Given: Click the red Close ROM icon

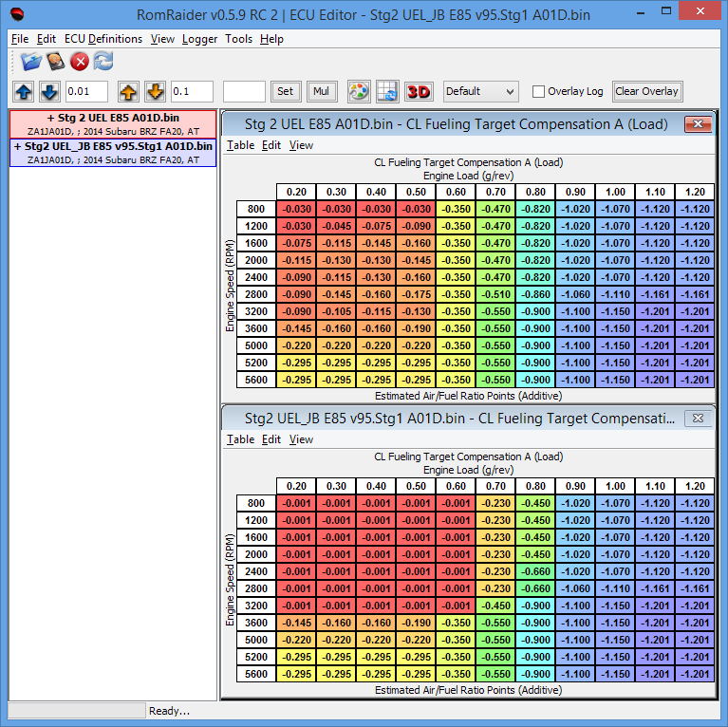Looking at the screenshot, I should coord(80,63).
